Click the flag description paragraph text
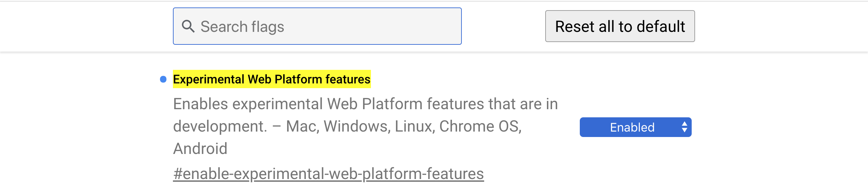Viewport: 868px width, 196px height. (x=365, y=126)
